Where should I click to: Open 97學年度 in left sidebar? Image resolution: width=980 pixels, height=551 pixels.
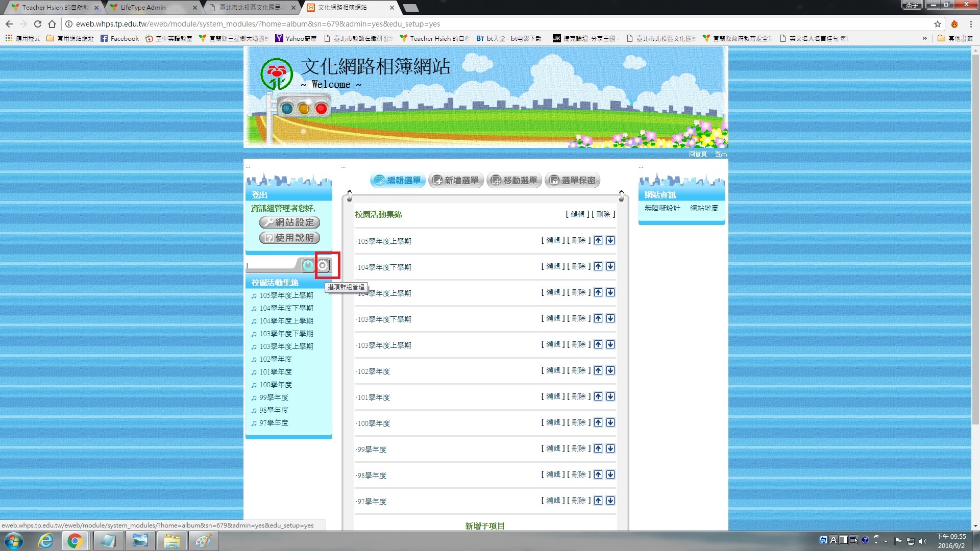[x=274, y=423]
